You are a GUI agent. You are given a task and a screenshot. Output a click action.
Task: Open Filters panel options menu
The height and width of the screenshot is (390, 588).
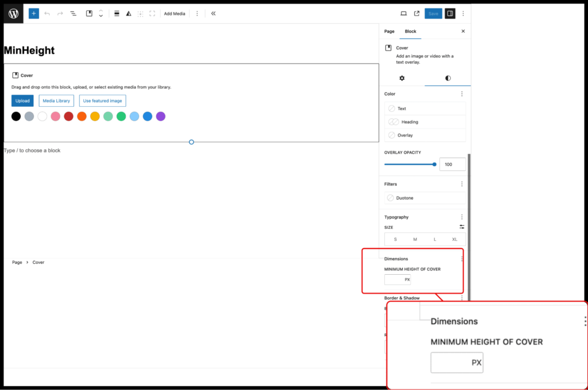[x=462, y=184]
